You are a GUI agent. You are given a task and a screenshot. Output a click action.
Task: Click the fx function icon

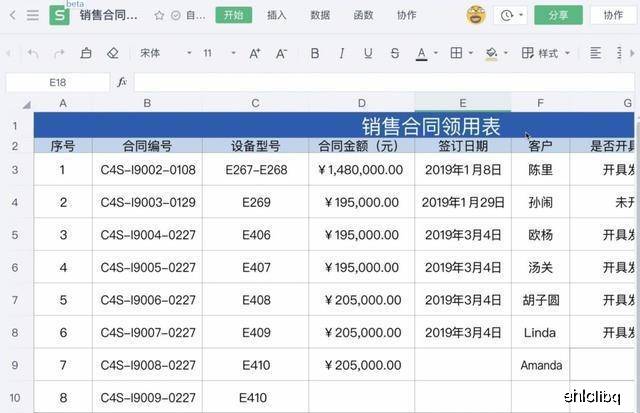122,82
